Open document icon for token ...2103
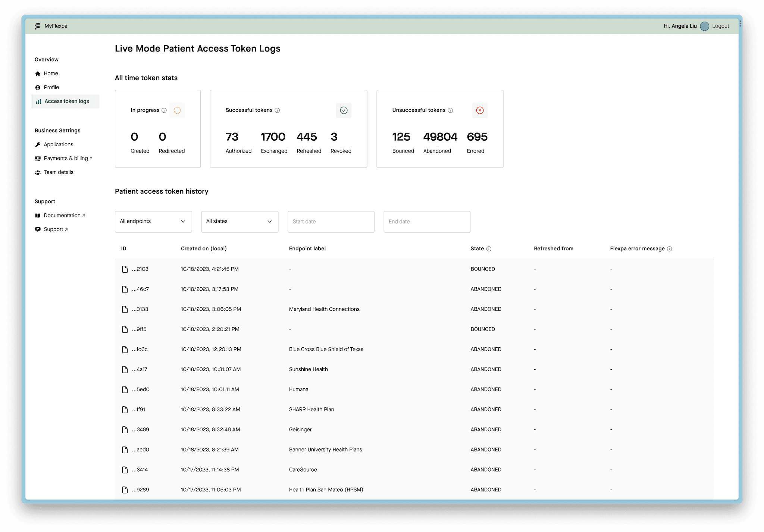This screenshot has height=532, width=764. 125,269
